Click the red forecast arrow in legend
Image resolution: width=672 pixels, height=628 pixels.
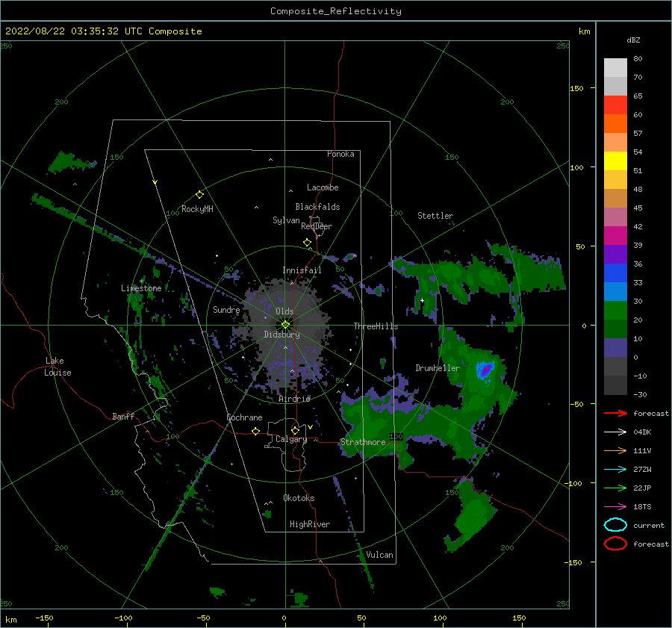pyautogui.click(x=615, y=413)
